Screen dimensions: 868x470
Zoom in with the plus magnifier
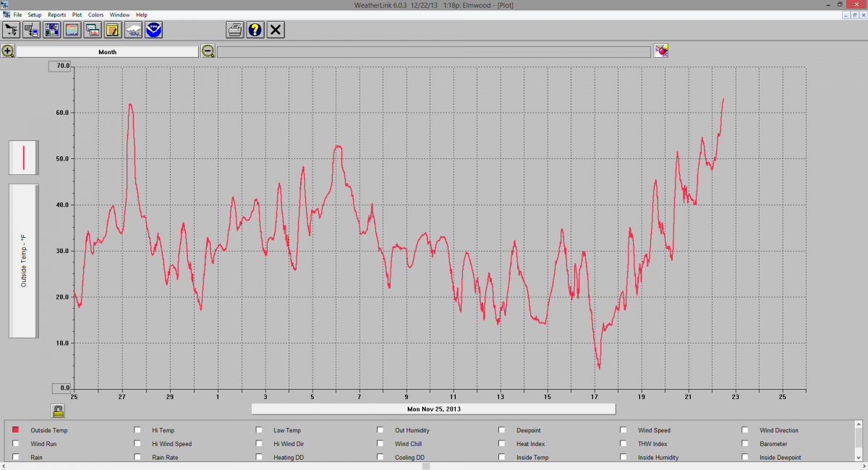(8, 51)
